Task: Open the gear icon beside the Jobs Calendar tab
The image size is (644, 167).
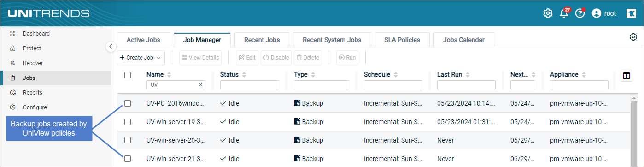Action: (x=633, y=37)
